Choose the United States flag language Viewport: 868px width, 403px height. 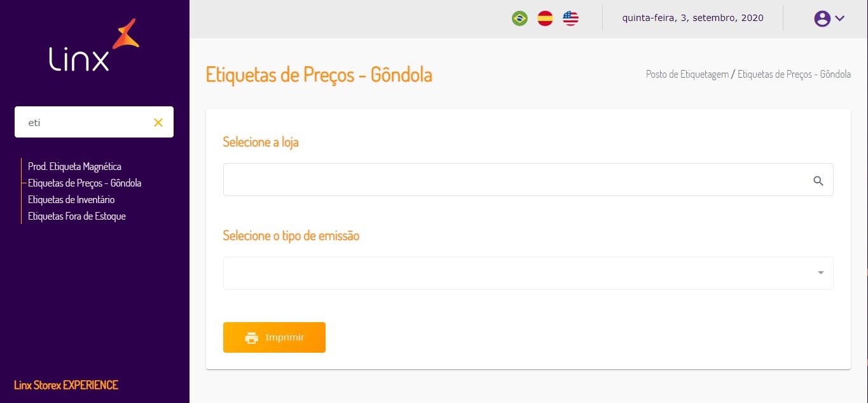coord(570,18)
